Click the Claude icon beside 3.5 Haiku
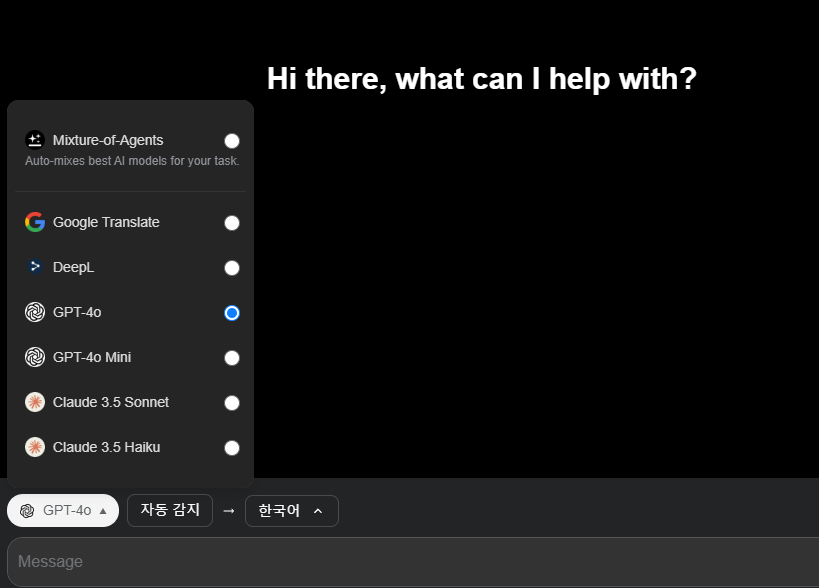This screenshot has height=588, width=819. [35, 446]
